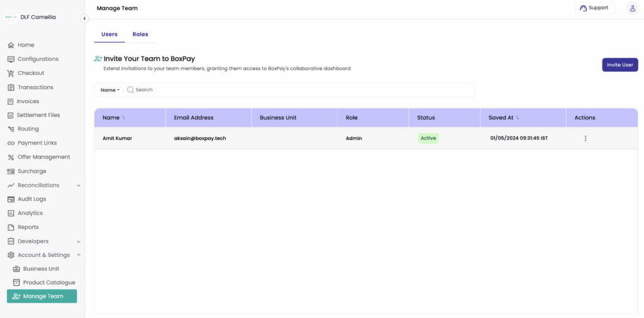Click into the team Search field
The height and width of the screenshot is (318, 644).
pyautogui.click(x=300, y=90)
